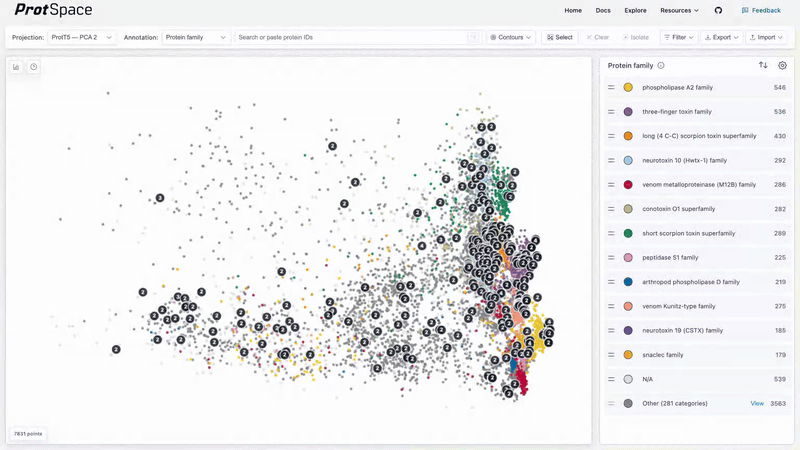Viewport: 800px width, 450px height.
Task: Toggle arthropod phospholipase D blue swatch
Action: click(x=628, y=282)
